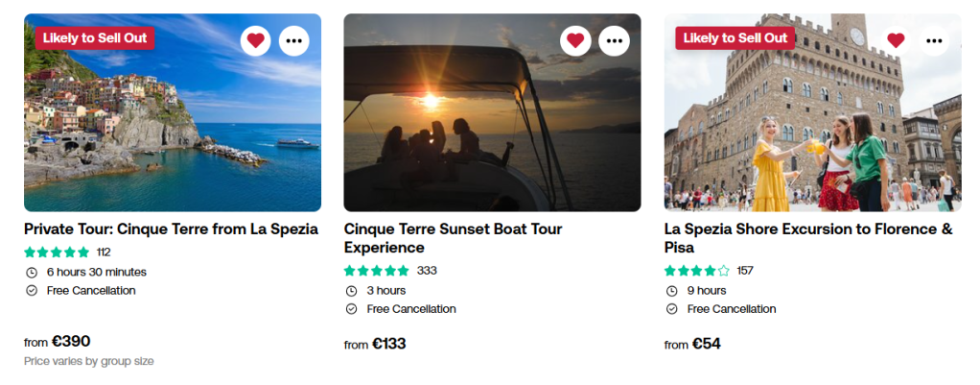Click the clock icon beside 9 hours
Screen dimensions: 980x385
(671, 290)
